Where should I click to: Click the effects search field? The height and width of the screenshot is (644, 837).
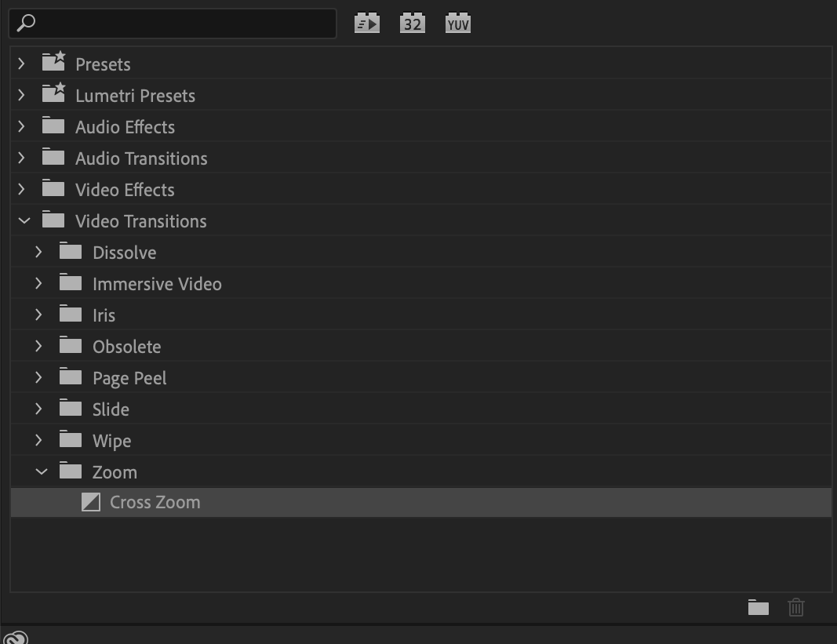173,24
